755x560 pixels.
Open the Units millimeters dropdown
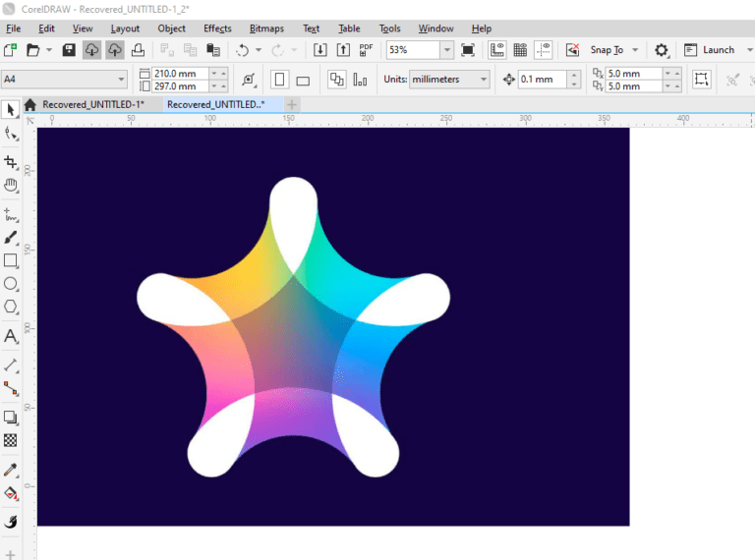point(482,80)
